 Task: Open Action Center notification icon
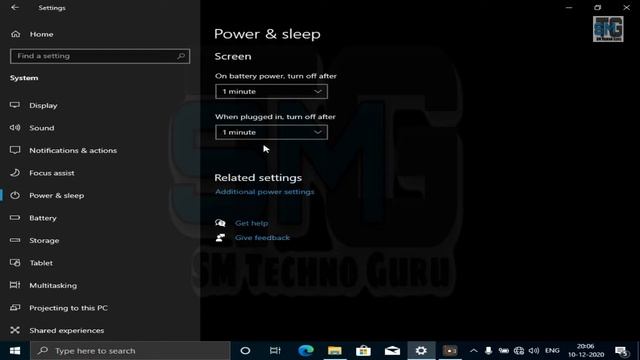pos(622,351)
